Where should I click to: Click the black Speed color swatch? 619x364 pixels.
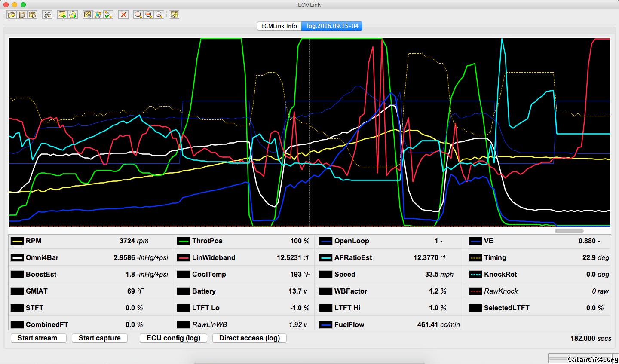pos(326,275)
